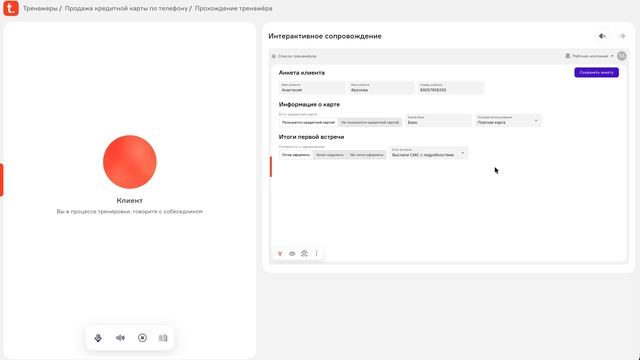Click the Фролова last name field
The image size is (640, 360).
(381, 88)
